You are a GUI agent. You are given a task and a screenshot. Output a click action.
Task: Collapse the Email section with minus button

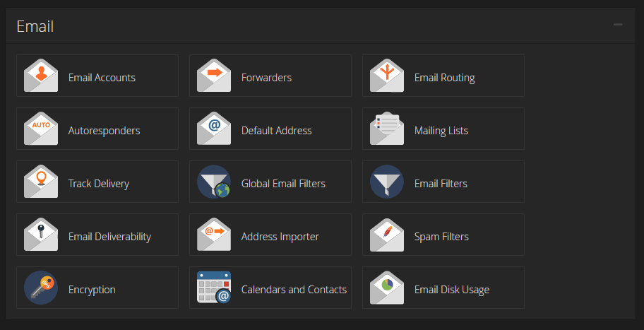[x=618, y=25]
